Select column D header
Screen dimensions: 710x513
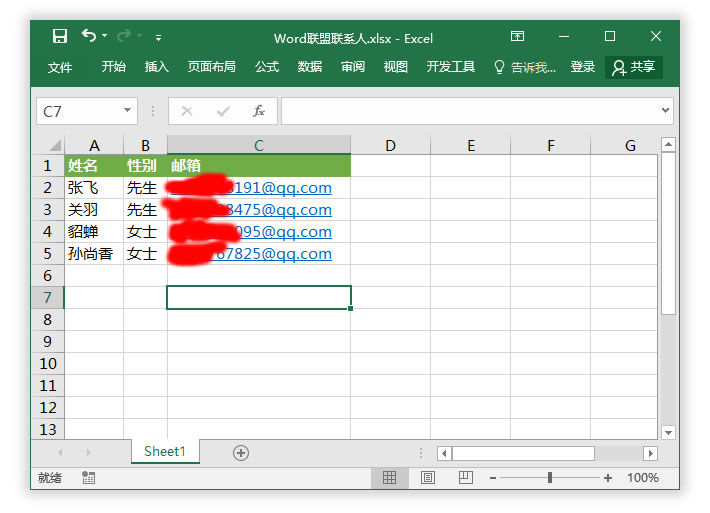coord(390,145)
